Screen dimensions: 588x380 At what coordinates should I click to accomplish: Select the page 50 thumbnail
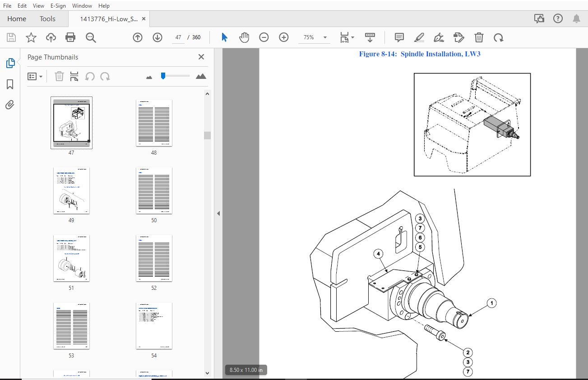click(x=154, y=190)
